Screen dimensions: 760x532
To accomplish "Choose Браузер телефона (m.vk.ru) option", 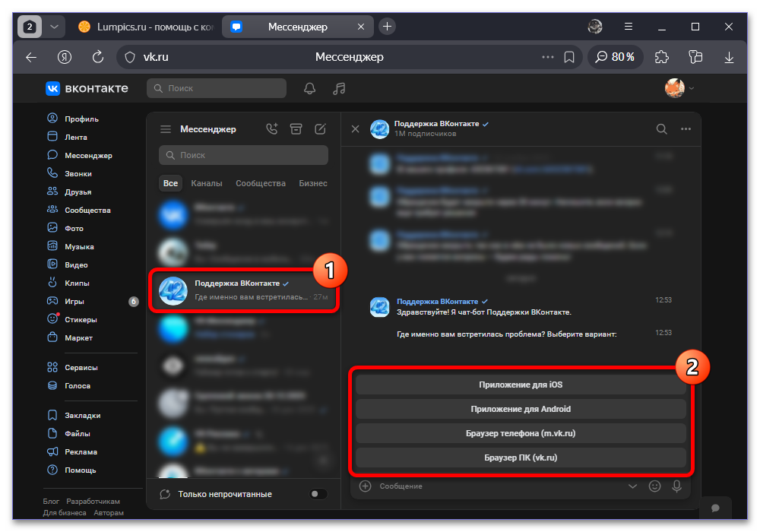I will [521, 433].
